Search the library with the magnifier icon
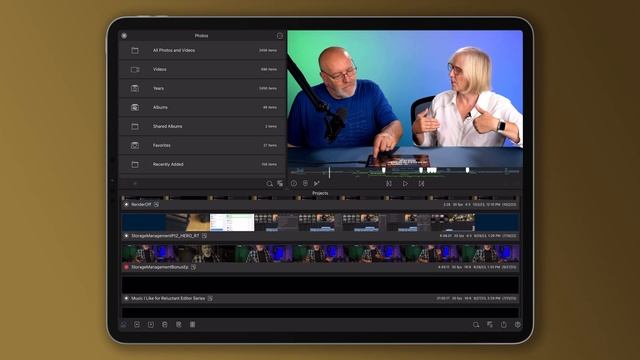This screenshot has height=360, width=640. pos(269,184)
